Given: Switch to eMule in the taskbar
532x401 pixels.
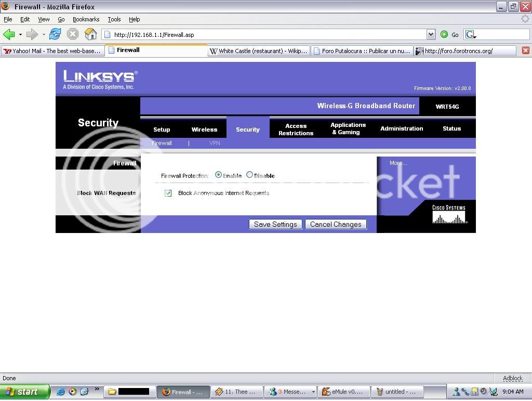Looking at the screenshot, I should [344, 392].
